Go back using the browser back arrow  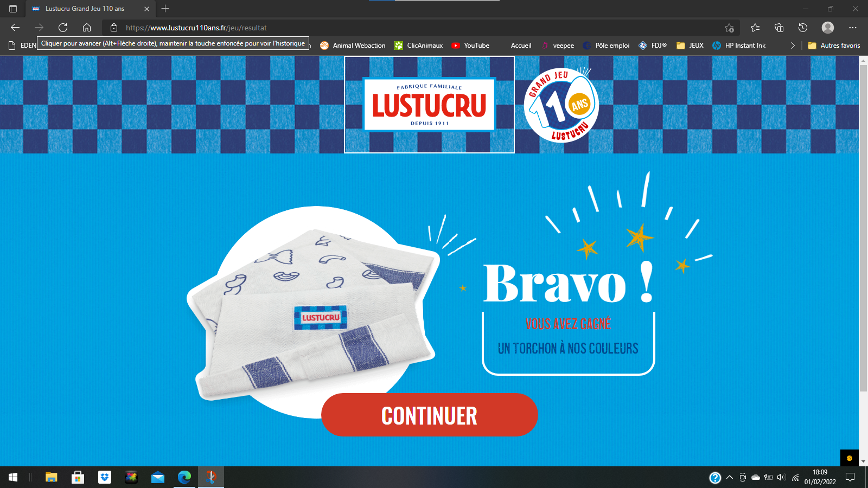(x=15, y=28)
